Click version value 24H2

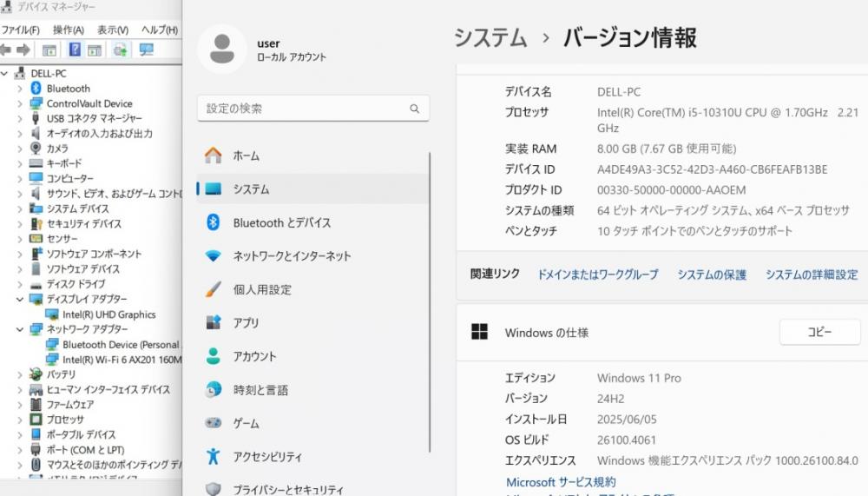[x=610, y=399]
